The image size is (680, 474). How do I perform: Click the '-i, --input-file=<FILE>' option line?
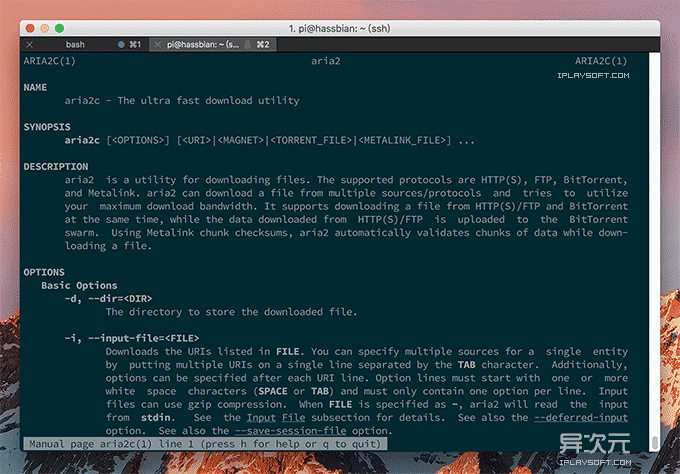[x=132, y=338]
